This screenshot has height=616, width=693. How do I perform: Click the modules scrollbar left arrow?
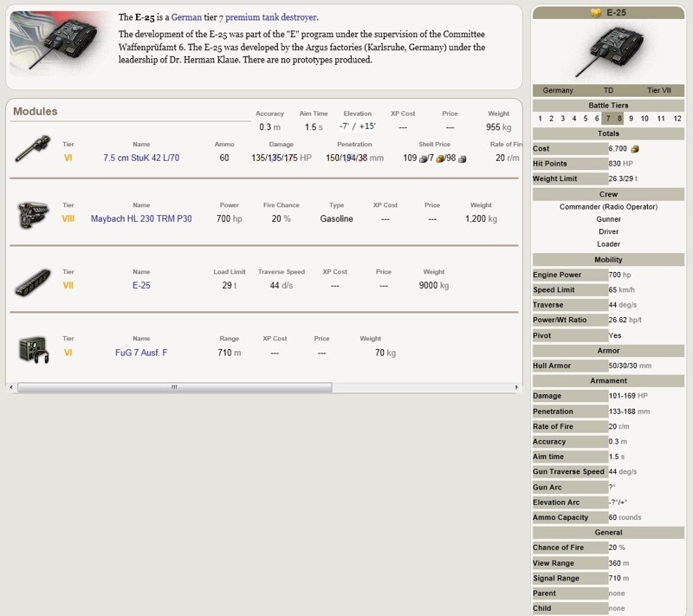point(11,387)
